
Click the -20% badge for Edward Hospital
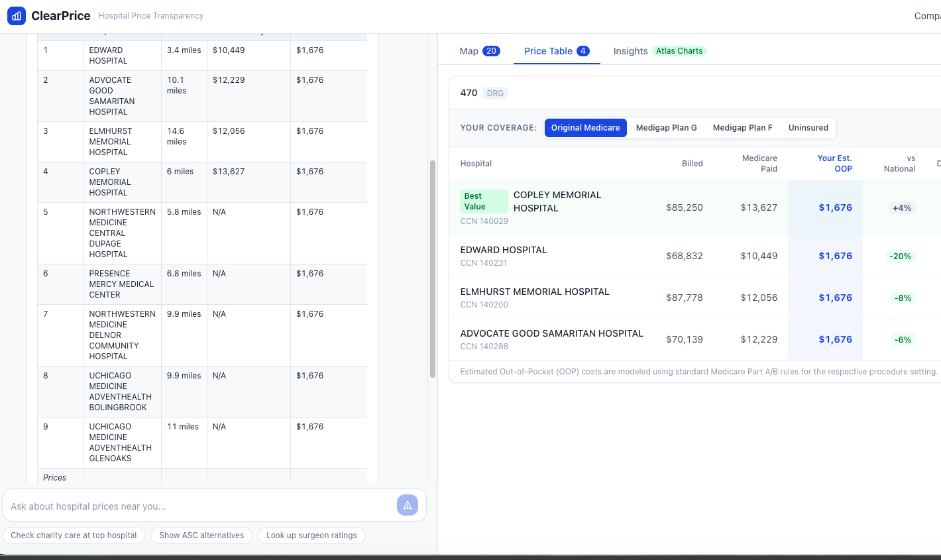point(901,256)
